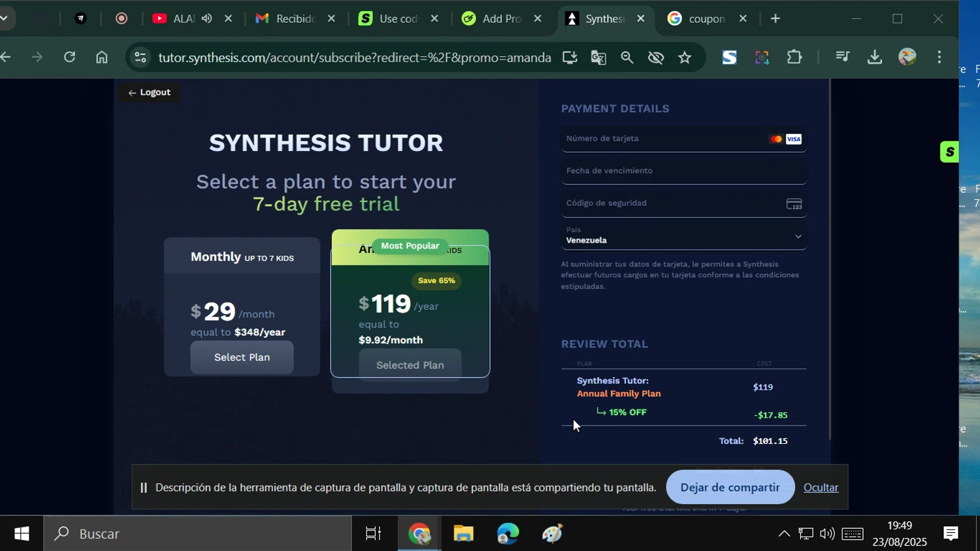Open the extensions puzzle icon
Viewport: 980px width, 551px height.
click(794, 57)
